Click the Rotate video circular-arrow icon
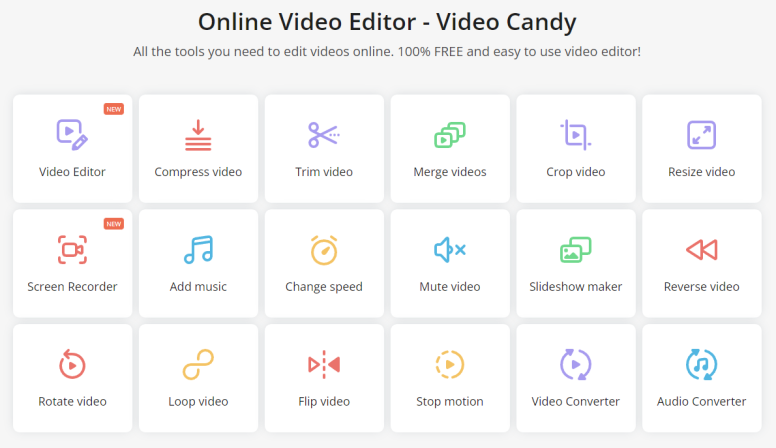776x448 pixels. 72,364
